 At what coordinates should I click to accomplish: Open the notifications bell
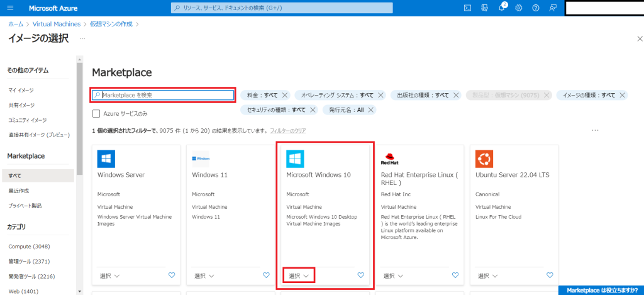pos(502,8)
